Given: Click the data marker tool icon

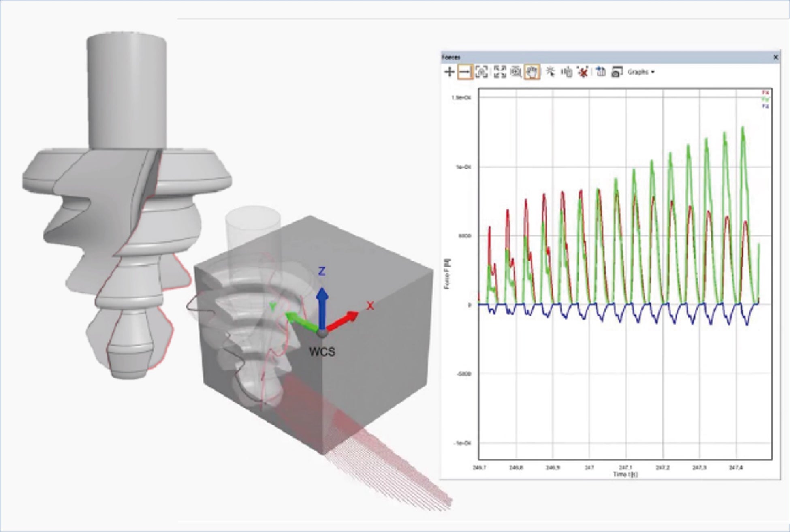Looking at the screenshot, I should 566,72.
